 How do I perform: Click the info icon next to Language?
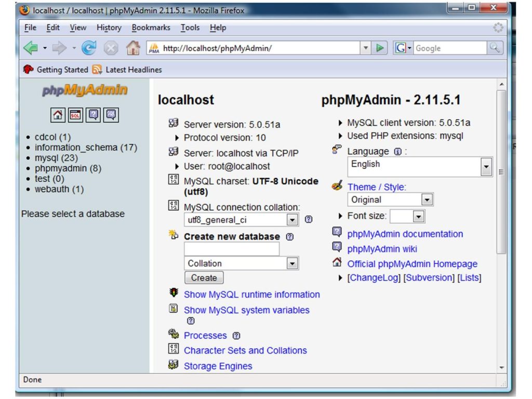tap(397, 152)
